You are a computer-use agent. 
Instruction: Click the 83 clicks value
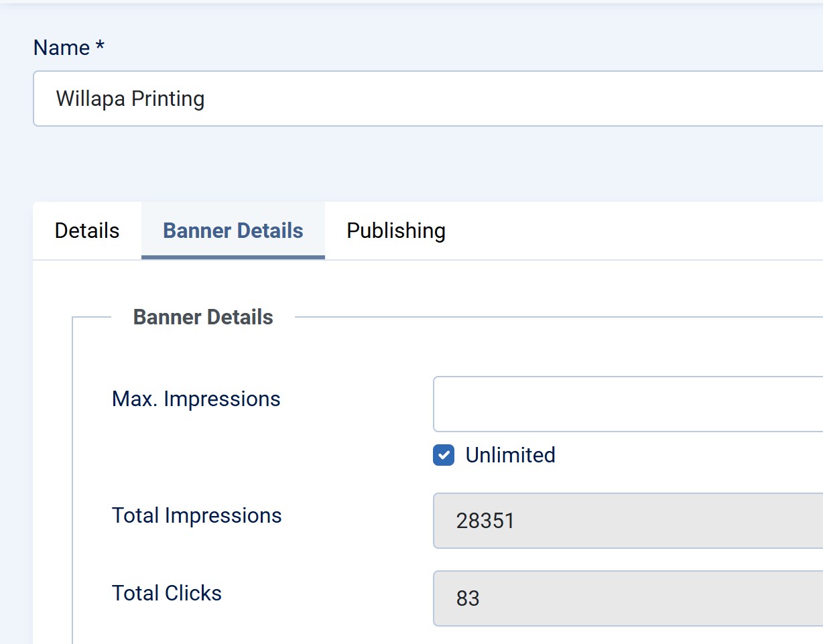(468, 598)
